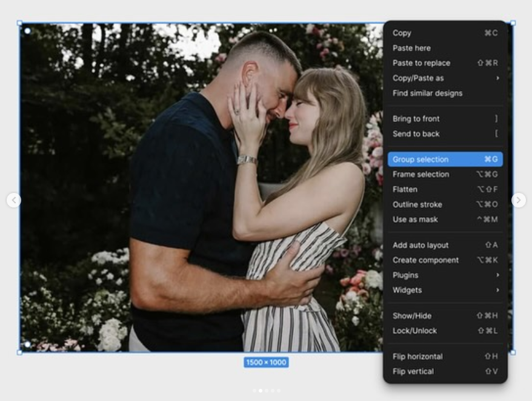Click Copy in the context menu
Image resolution: width=532 pixels, height=401 pixels.
pyautogui.click(x=445, y=33)
